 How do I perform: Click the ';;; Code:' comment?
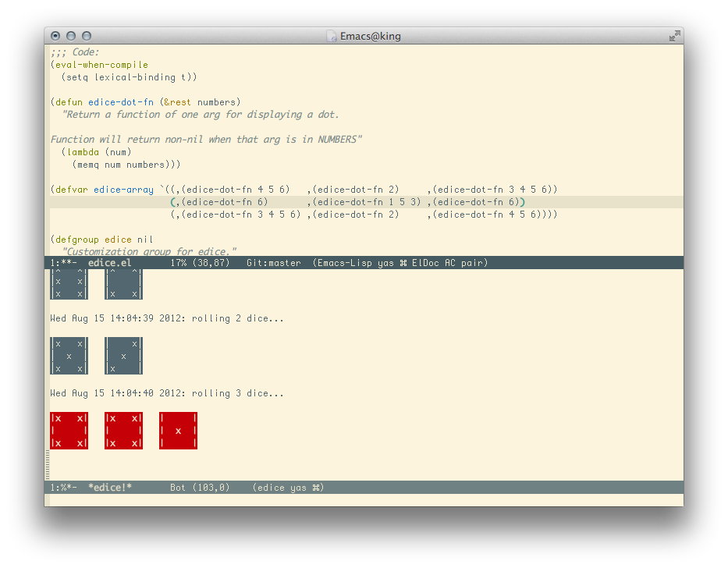click(x=75, y=52)
